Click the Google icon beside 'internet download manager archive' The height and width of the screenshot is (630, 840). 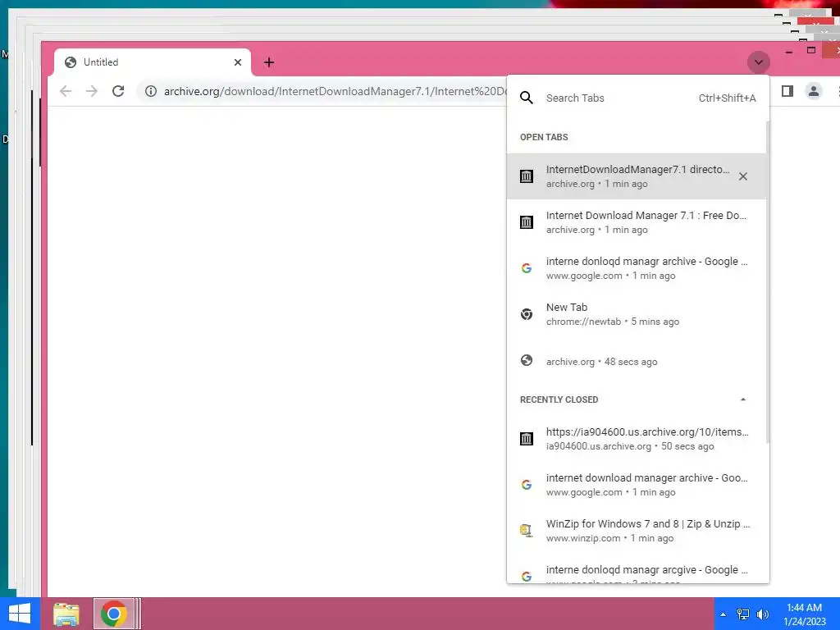(527, 485)
